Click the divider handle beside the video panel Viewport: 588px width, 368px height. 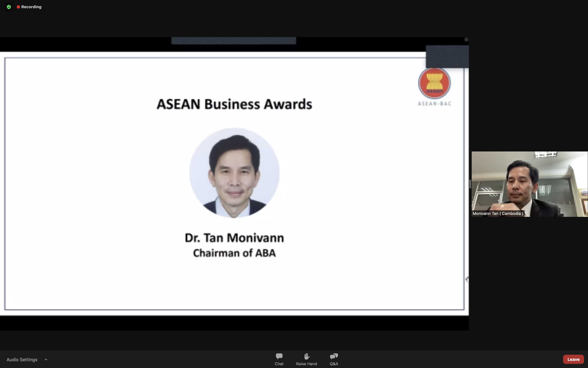470,184
